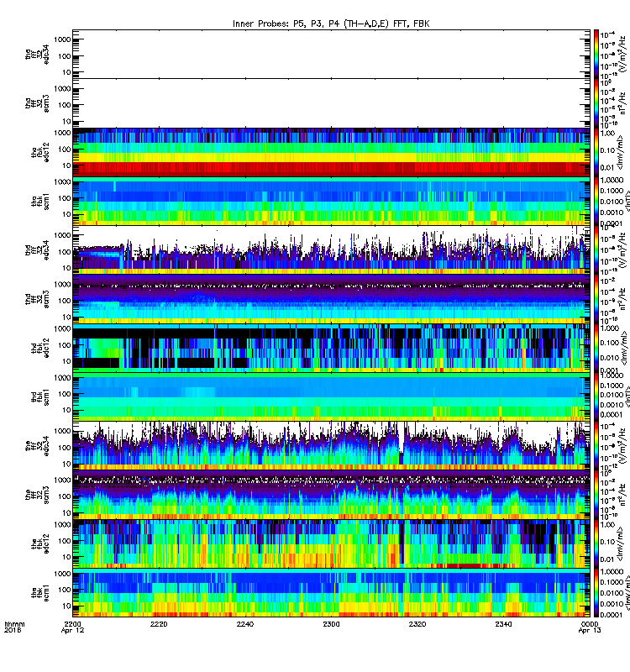Click the 'thd ffr 32 edc34' panel label

tap(37, 250)
